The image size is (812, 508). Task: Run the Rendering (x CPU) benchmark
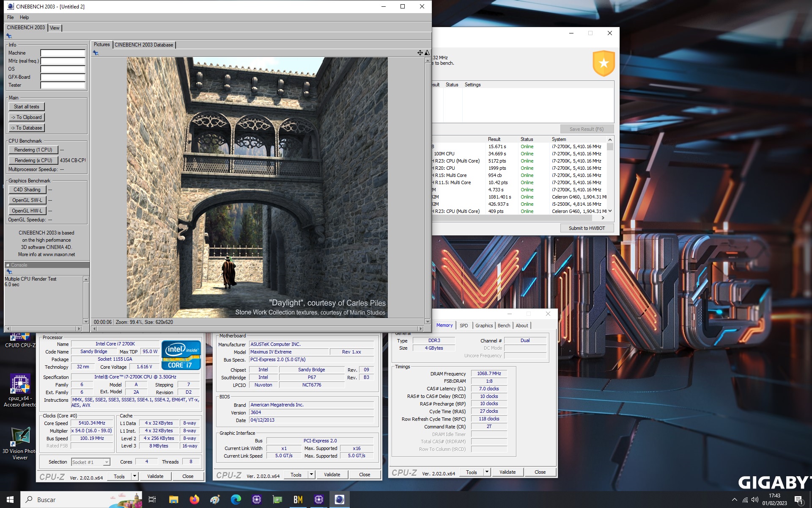pos(33,160)
